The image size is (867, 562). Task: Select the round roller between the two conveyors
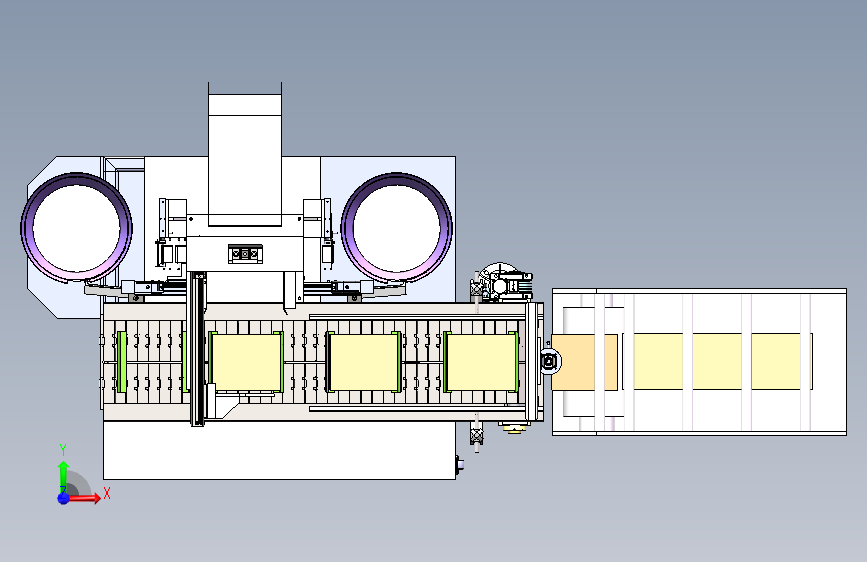[x=549, y=362]
